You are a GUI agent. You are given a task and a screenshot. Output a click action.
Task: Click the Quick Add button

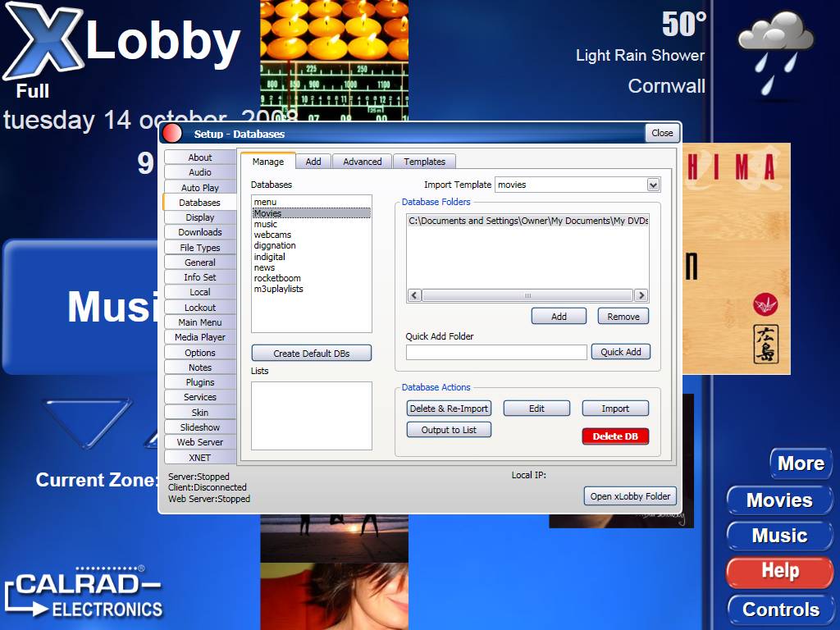(620, 351)
